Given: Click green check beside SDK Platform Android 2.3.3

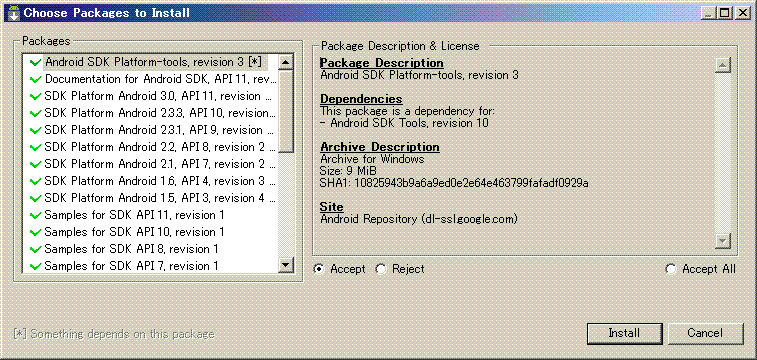Looking at the screenshot, I should point(36,113).
